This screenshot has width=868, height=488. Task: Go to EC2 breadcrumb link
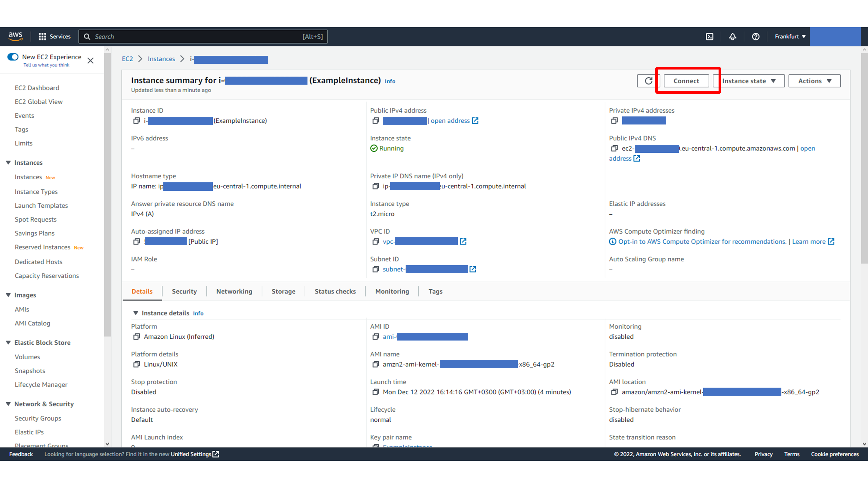coord(127,59)
